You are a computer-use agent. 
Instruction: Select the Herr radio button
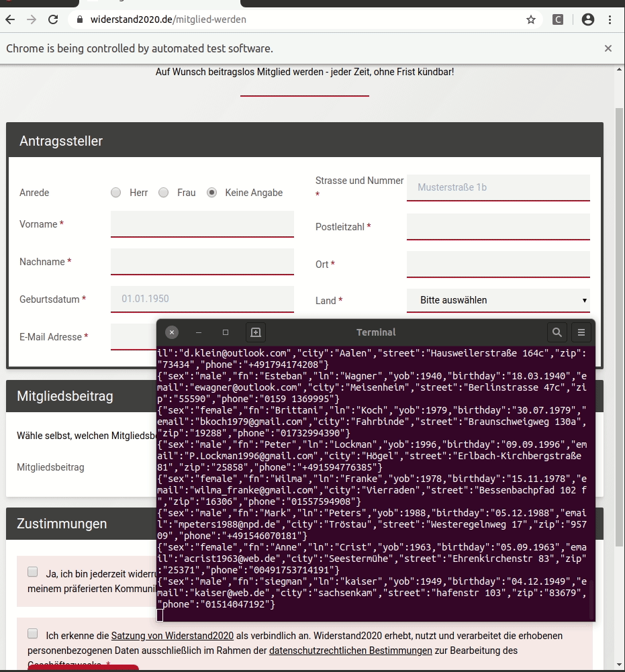(116, 193)
